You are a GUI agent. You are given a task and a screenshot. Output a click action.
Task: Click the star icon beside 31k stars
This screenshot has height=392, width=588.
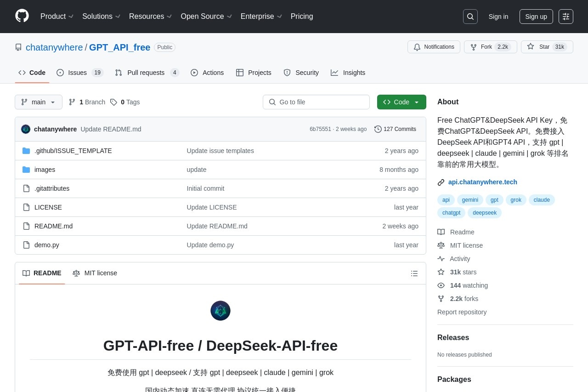tap(441, 272)
